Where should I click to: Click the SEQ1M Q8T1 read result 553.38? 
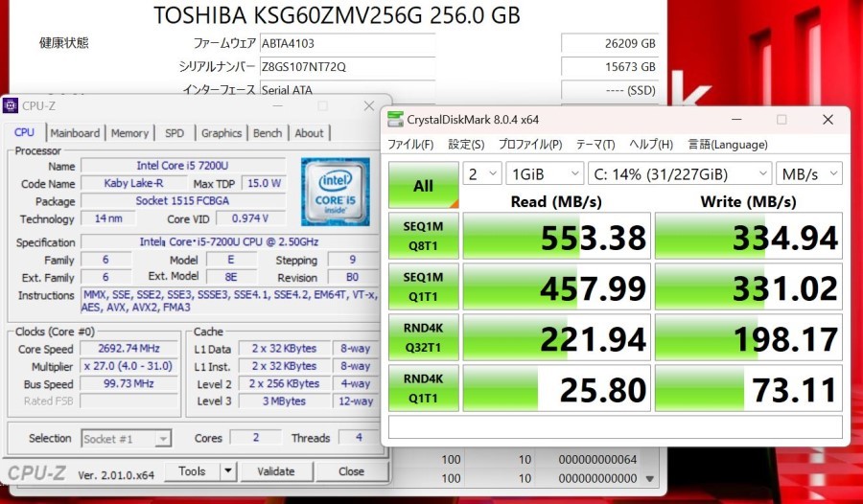557,236
